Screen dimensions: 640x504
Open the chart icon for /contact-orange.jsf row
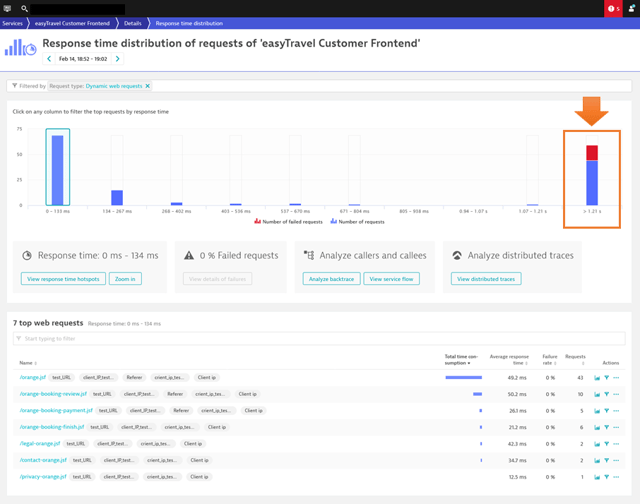[597, 460]
